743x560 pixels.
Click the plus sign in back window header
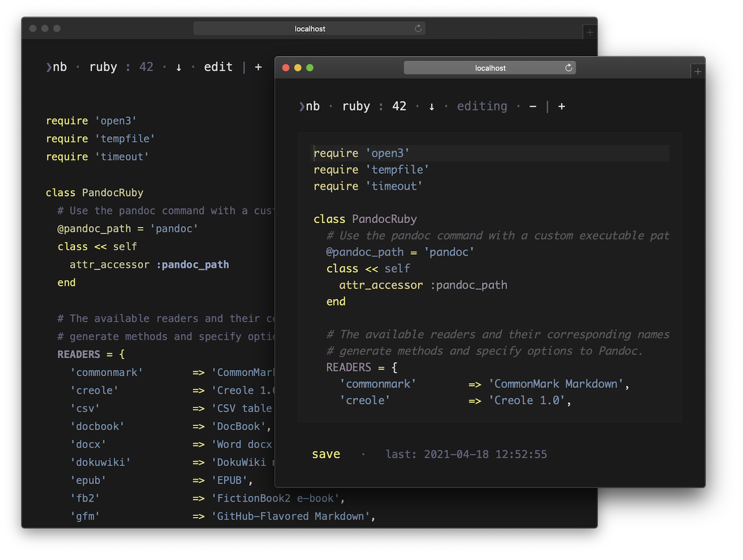(x=258, y=67)
